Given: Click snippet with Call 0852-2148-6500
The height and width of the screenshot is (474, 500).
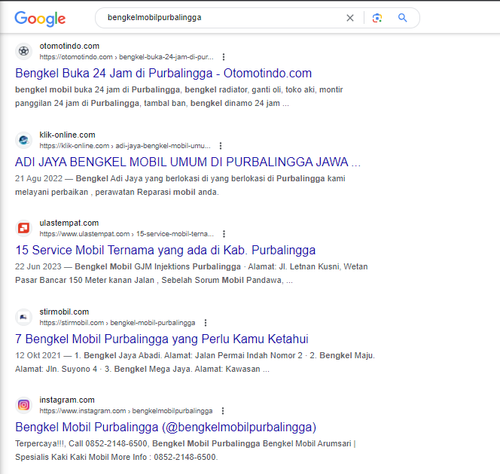Looking at the screenshot, I should pyautogui.click(x=185, y=450).
